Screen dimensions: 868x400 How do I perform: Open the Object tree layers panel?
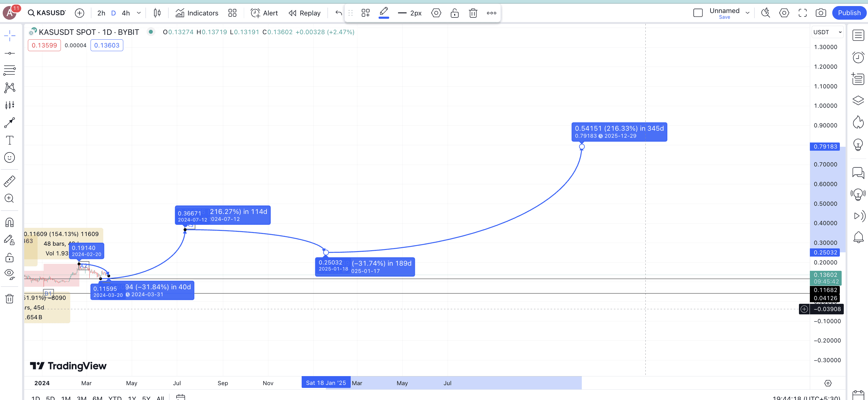click(x=858, y=100)
